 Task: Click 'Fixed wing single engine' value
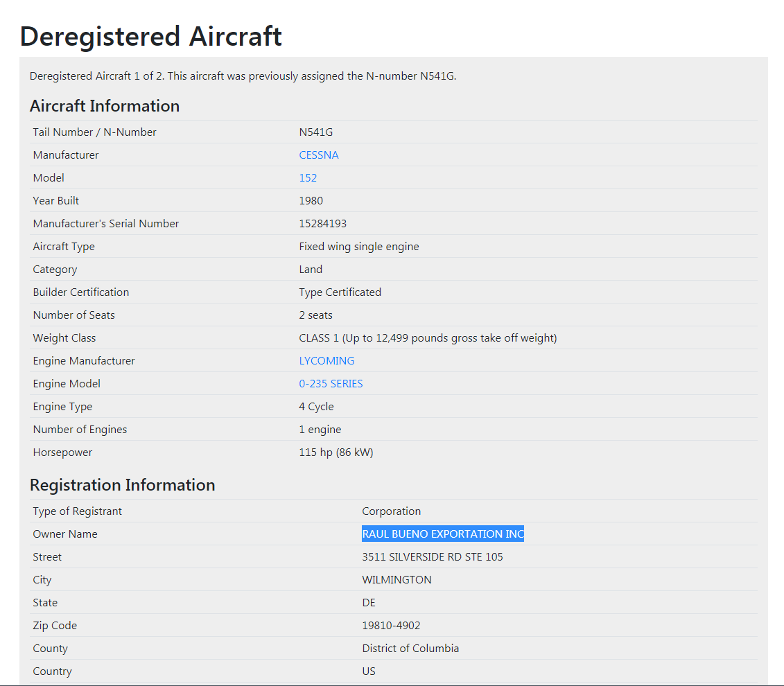point(359,247)
